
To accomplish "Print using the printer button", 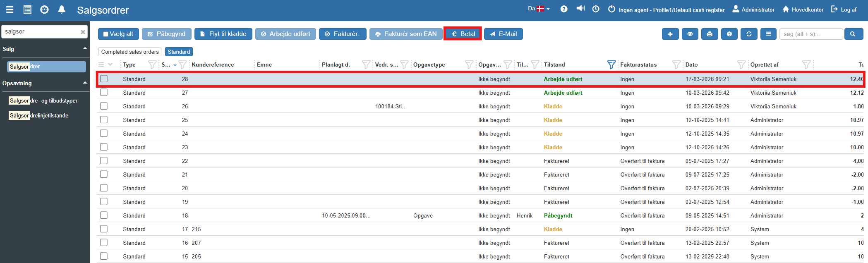I will pos(710,34).
